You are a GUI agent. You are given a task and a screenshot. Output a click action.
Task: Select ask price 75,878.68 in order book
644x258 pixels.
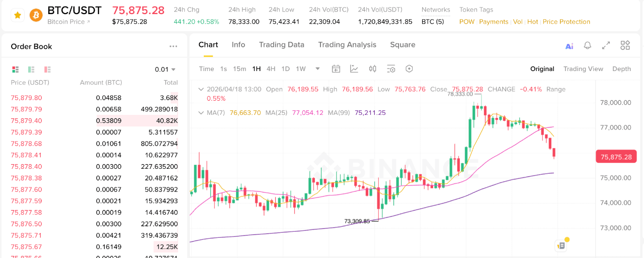26,144
